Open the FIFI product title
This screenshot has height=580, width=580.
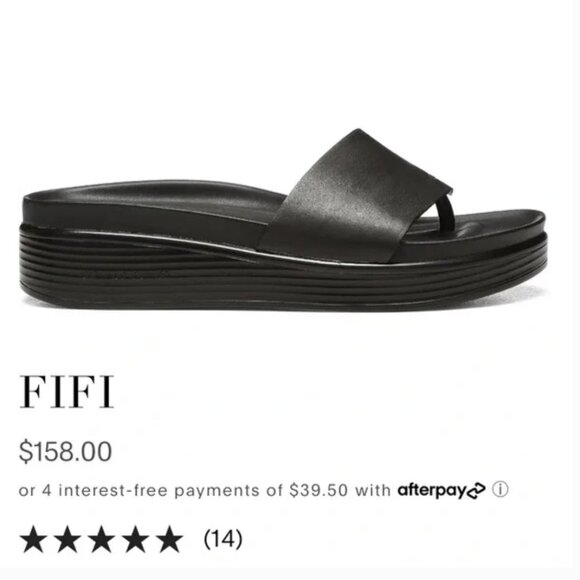(x=67, y=392)
